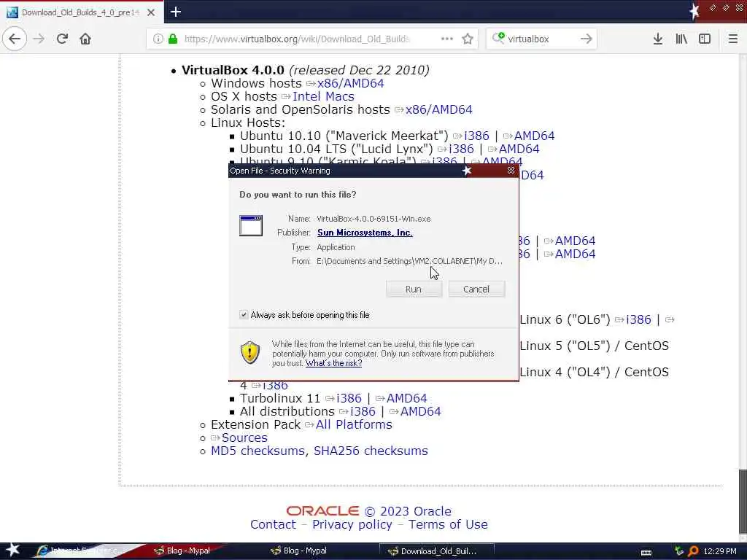747x560 pixels.
Task: Click the page's vertical scrollbar thumb
Action: click(x=742, y=501)
